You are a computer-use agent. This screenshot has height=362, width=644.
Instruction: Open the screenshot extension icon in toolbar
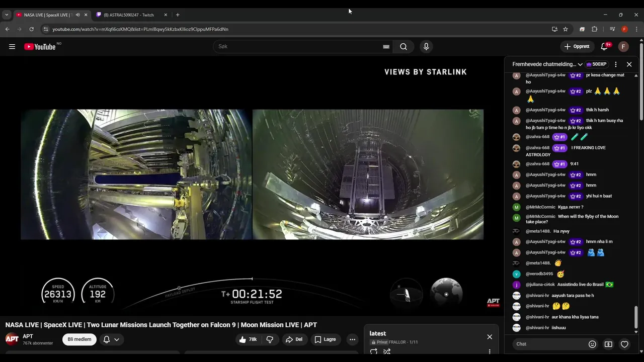(582, 29)
